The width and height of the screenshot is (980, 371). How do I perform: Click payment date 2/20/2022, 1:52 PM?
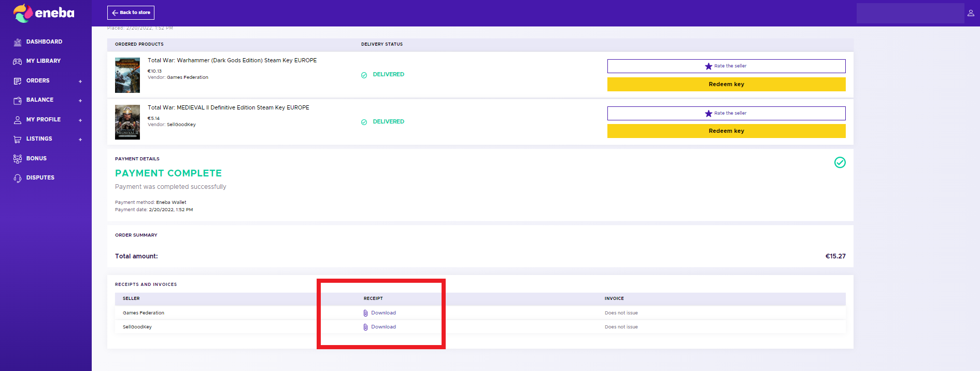pyautogui.click(x=171, y=210)
